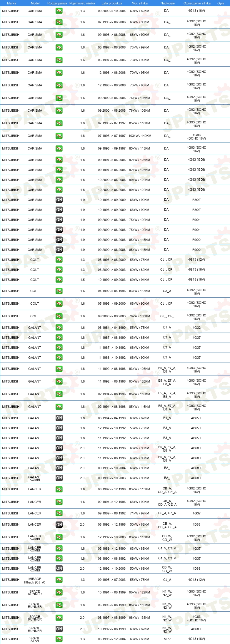
Task: Select the '4G93 (DOHC 16V)' engine code cell
Action: (196, 137)
